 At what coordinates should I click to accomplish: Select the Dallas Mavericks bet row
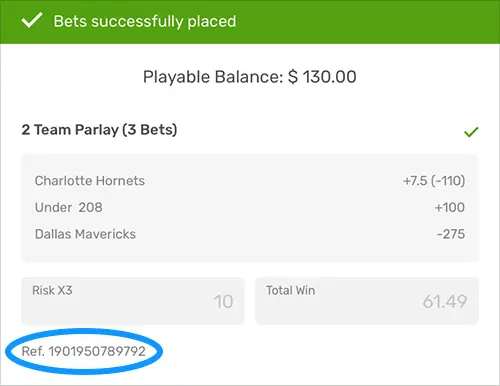(x=250, y=234)
